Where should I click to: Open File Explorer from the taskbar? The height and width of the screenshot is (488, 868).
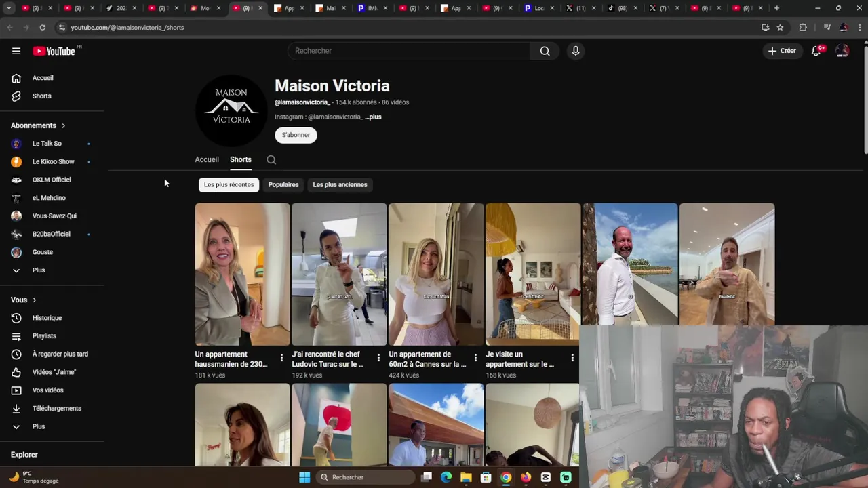click(466, 477)
